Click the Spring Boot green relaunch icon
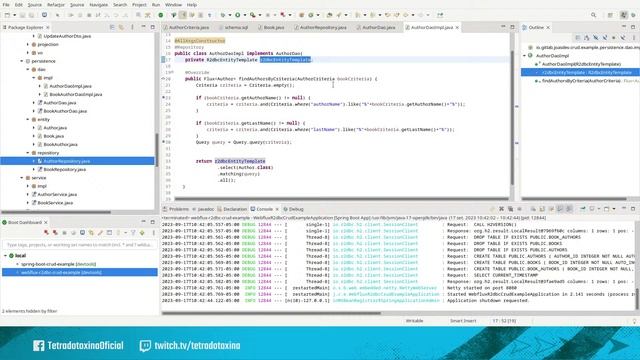 (x=161, y=15)
